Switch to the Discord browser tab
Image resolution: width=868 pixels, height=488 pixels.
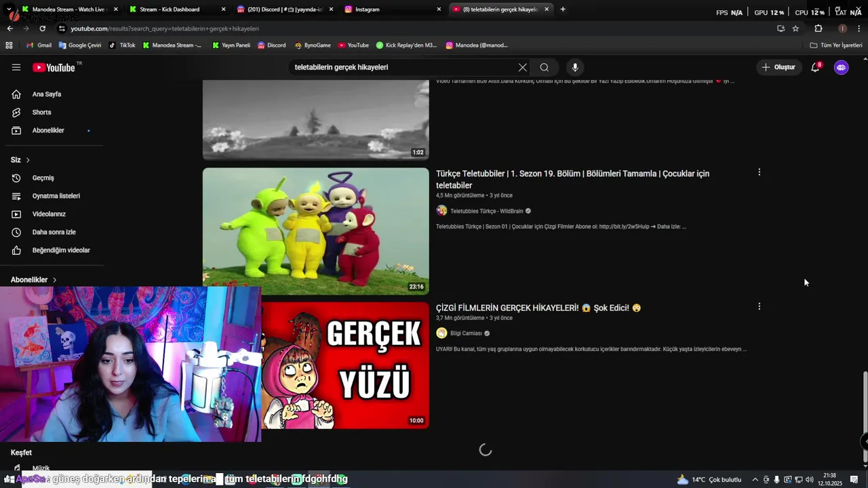tap(285, 9)
